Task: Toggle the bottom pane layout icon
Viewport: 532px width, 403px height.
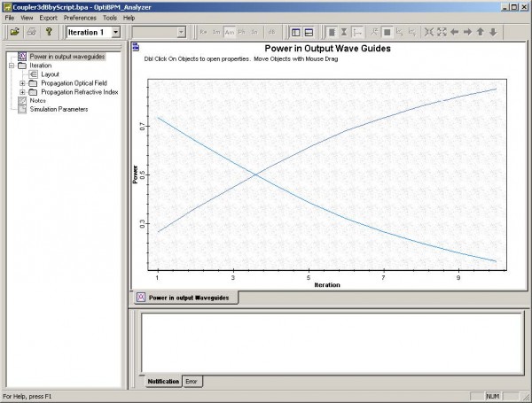Action: tap(309, 32)
